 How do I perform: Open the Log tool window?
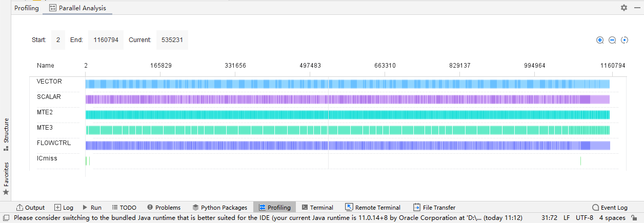pos(64,208)
